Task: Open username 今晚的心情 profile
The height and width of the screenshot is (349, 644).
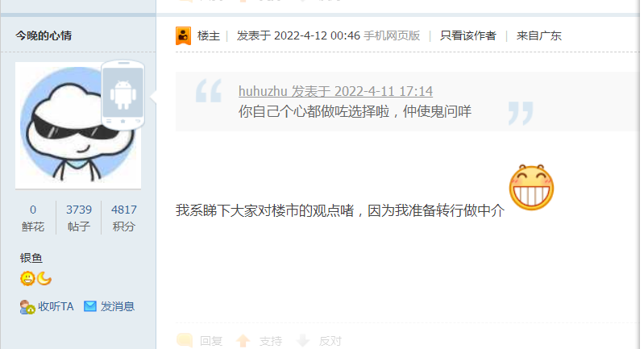Action: tap(44, 35)
